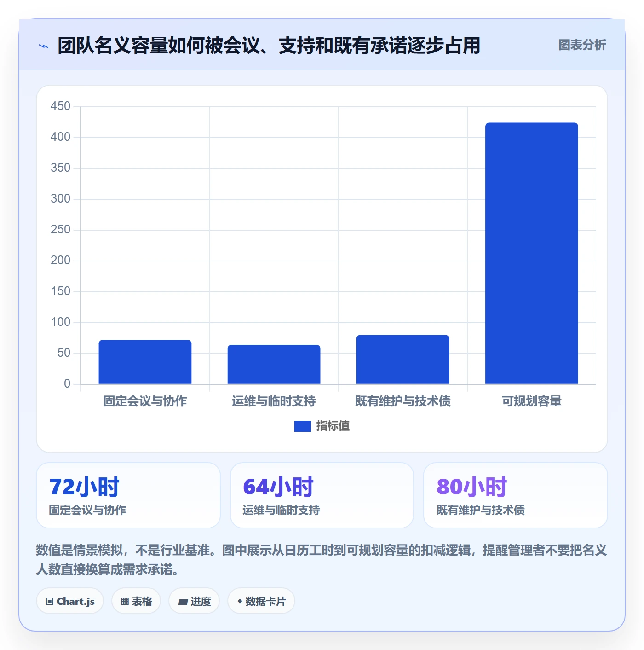The height and width of the screenshot is (650, 644).
Task: Click the diamond icon in 数据卡片 chip
Action: coord(240,601)
